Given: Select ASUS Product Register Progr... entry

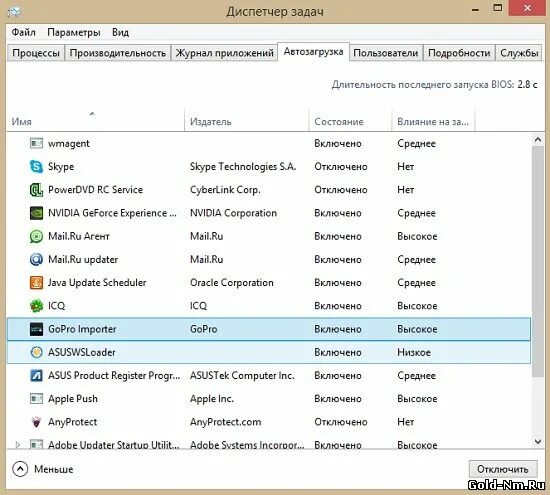Looking at the screenshot, I should click(x=114, y=375).
